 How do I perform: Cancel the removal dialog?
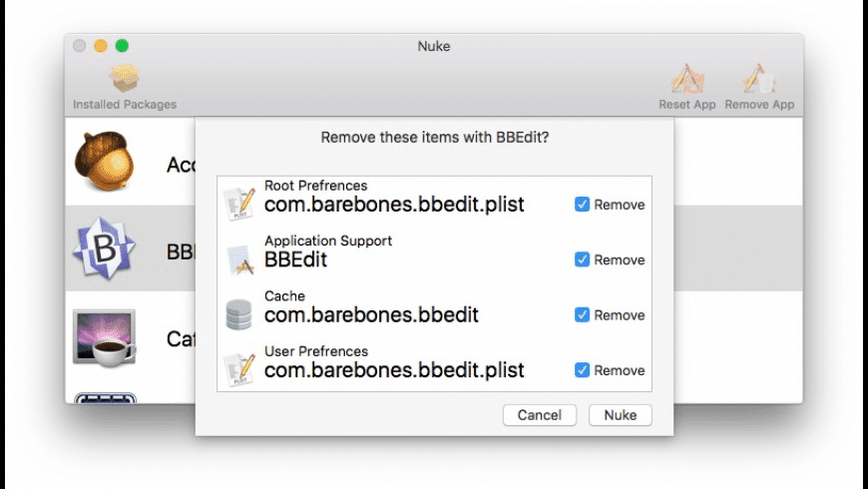pyautogui.click(x=539, y=415)
